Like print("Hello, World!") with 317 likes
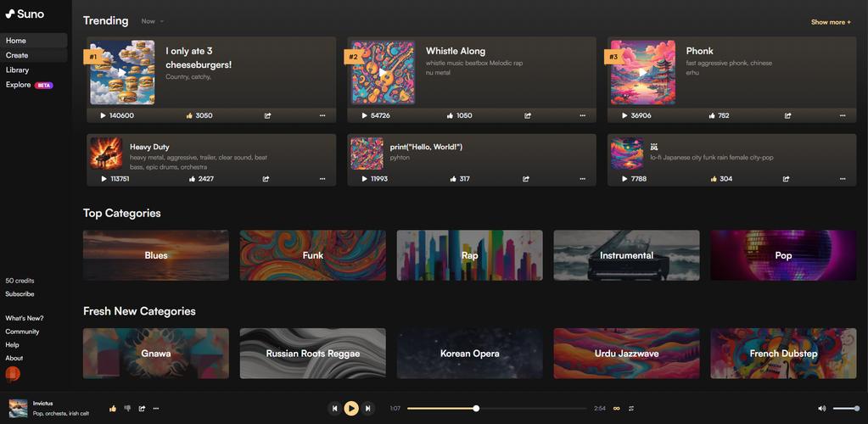868x424 pixels. coord(453,179)
